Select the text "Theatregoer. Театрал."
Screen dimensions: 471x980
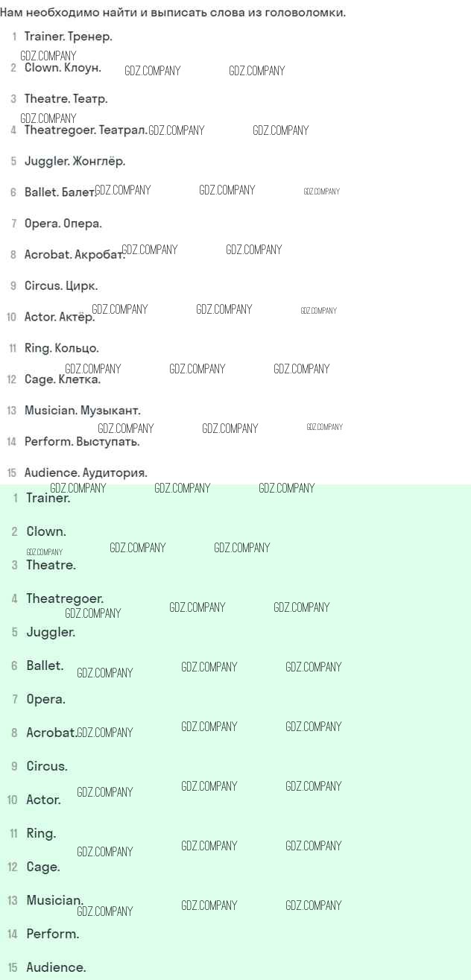(86, 130)
